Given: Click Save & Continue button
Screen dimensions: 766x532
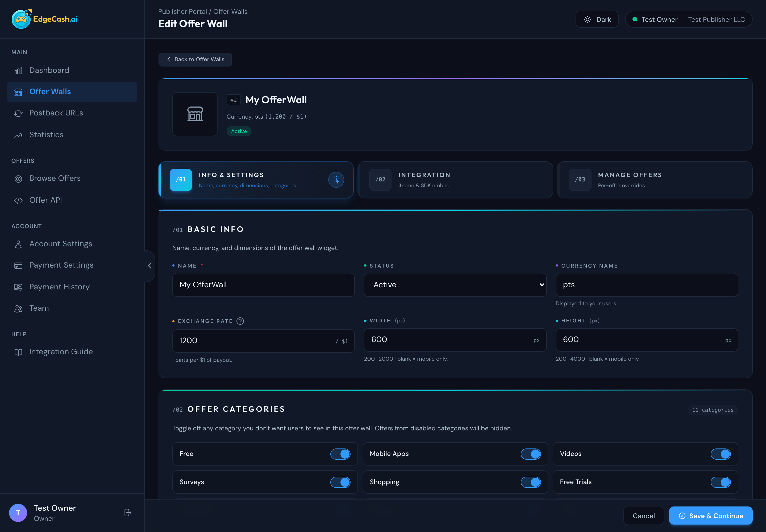Looking at the screenshot, I should [711, 516].
